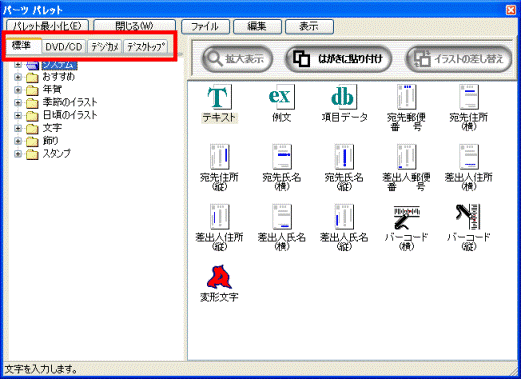The height and width of the screenshot is (379, 521).
Task: Select the 宛先住所(縦) part icon
Action: point(219,157)
